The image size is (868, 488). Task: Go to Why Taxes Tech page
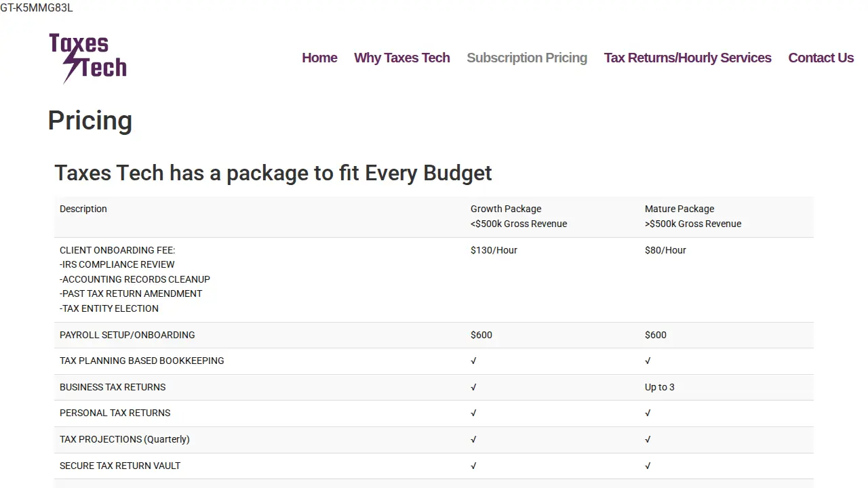(402, 58)
